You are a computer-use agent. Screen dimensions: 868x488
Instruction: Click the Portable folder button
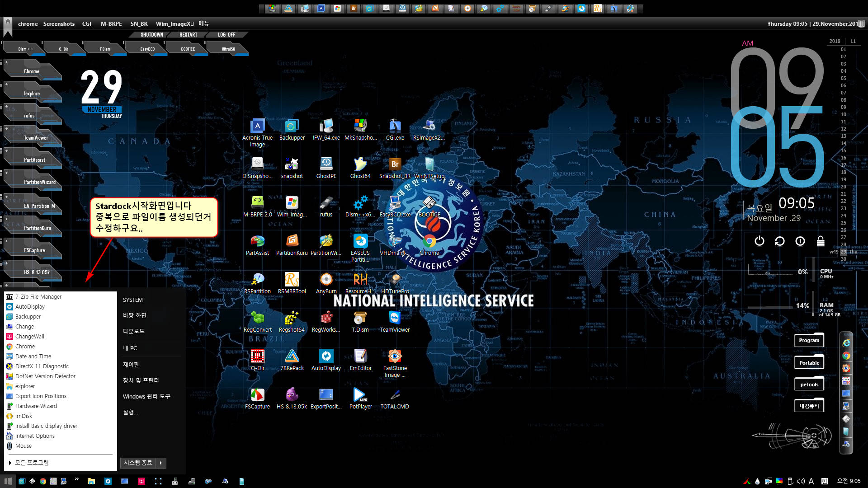[x=809, y=362]
